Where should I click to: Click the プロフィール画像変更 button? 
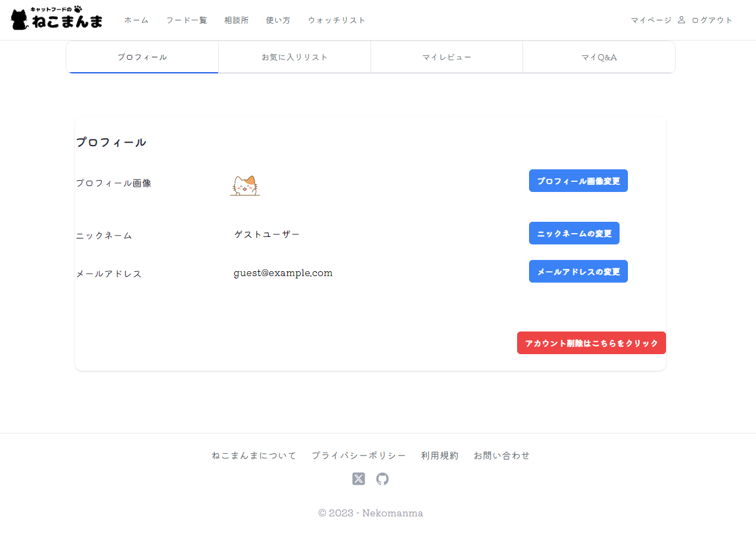tap(577, 180)
